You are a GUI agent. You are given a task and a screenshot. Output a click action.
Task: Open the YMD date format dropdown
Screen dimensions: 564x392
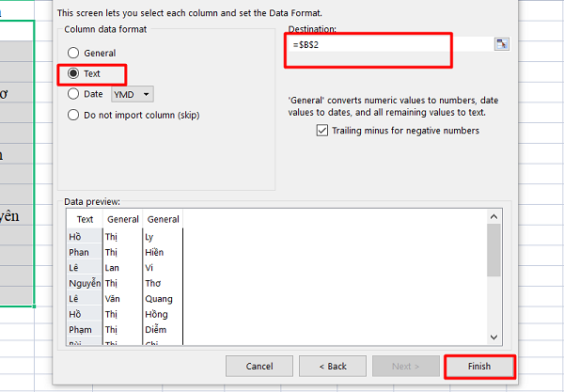click(x=133, y=94)
